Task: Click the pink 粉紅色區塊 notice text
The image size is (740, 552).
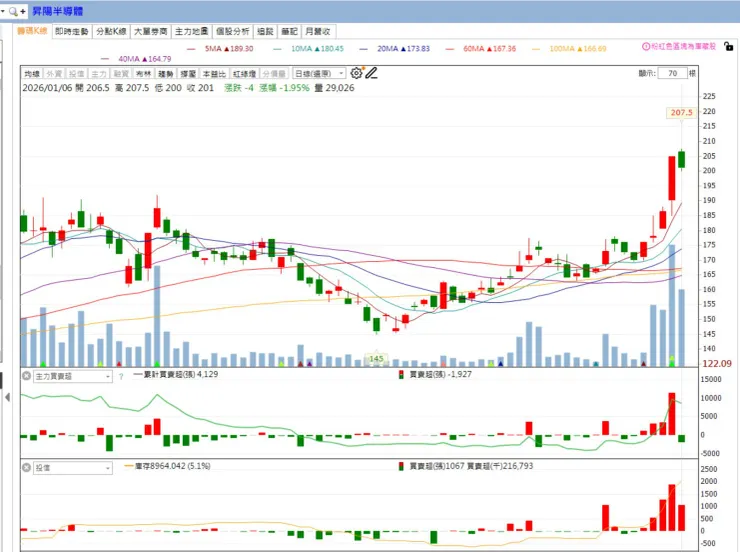Action: click(x=683, y=46)
